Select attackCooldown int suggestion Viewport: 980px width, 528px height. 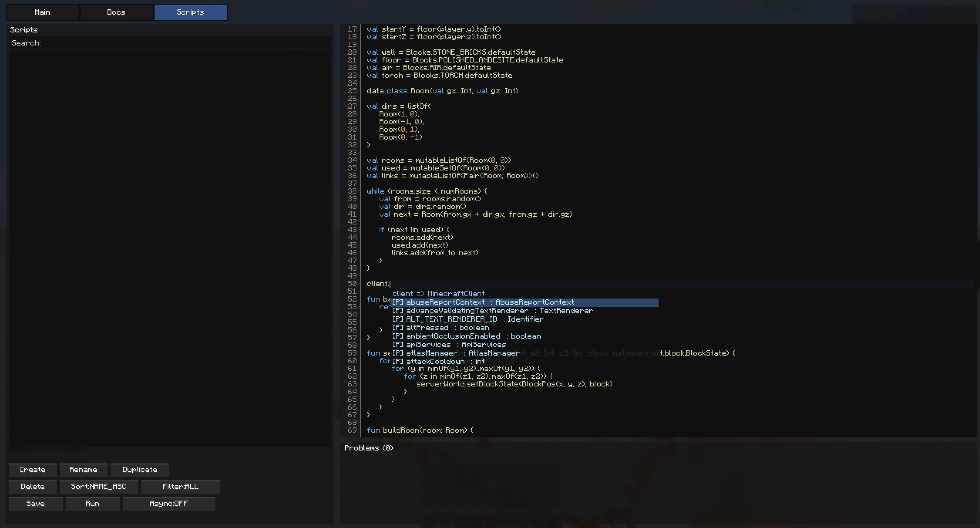tap(524, 362)
